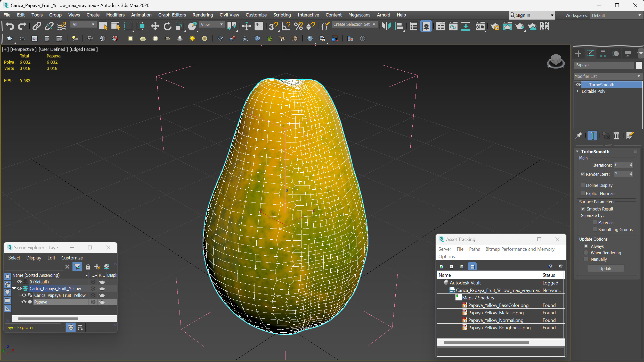Expand the Editable Poly modifier
Viewport: 644px width, 362px height.
(577, 91)
